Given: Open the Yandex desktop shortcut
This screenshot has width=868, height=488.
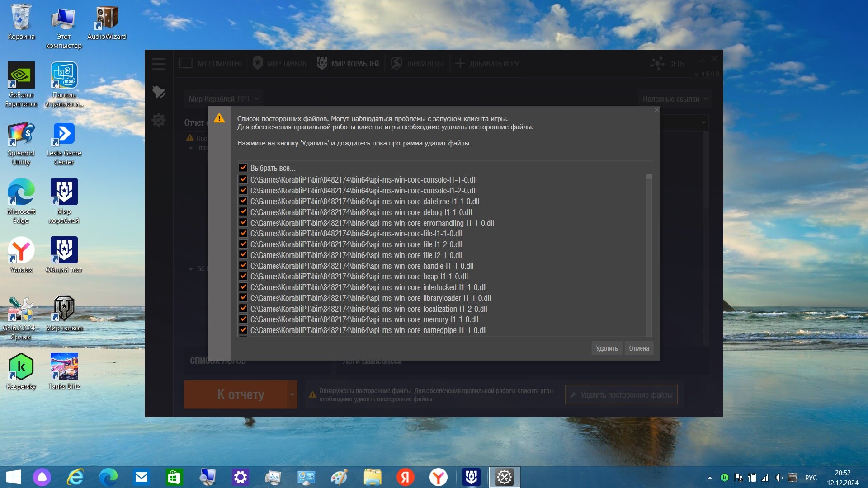Looking at the screenshot, I should pyautogui.click(x=21, y=255).
